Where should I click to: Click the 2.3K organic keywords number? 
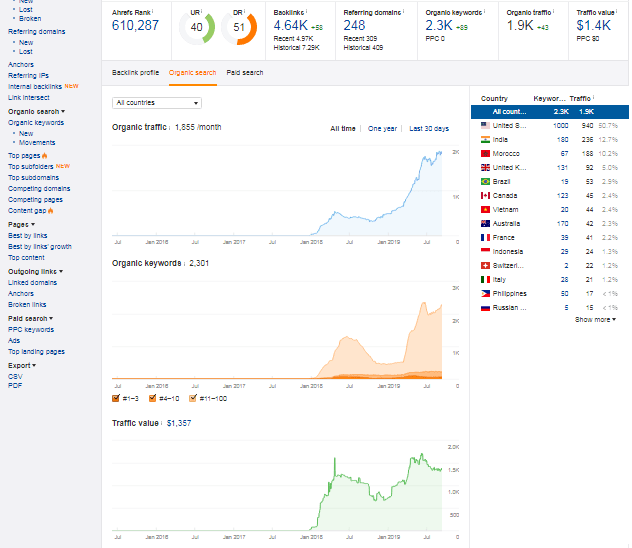[439, 26]
